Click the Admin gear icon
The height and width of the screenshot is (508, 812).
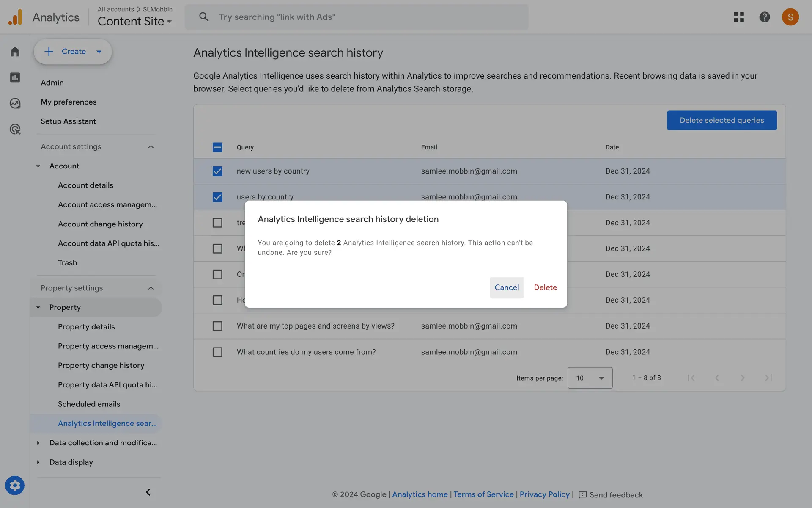coord(15,486)
